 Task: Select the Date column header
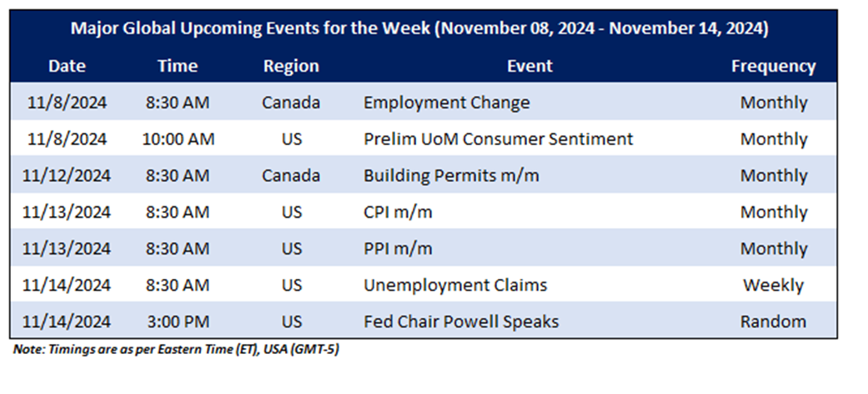tap(67, 66)
